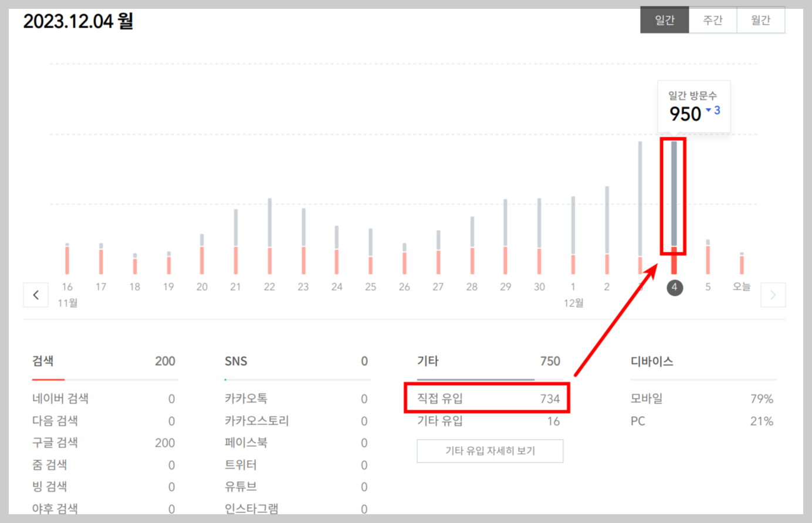Screen dimensions: 812x523
Task: Select the 유튜브 row in the SNS section
Action: tap(293, 487)
